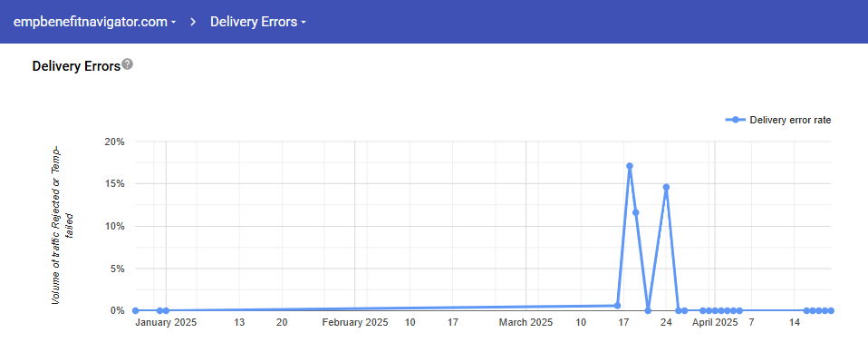This screenshot has width=868, height=362.
Task: Open the Delivery Errors help icon
Action: coord(128,64)
